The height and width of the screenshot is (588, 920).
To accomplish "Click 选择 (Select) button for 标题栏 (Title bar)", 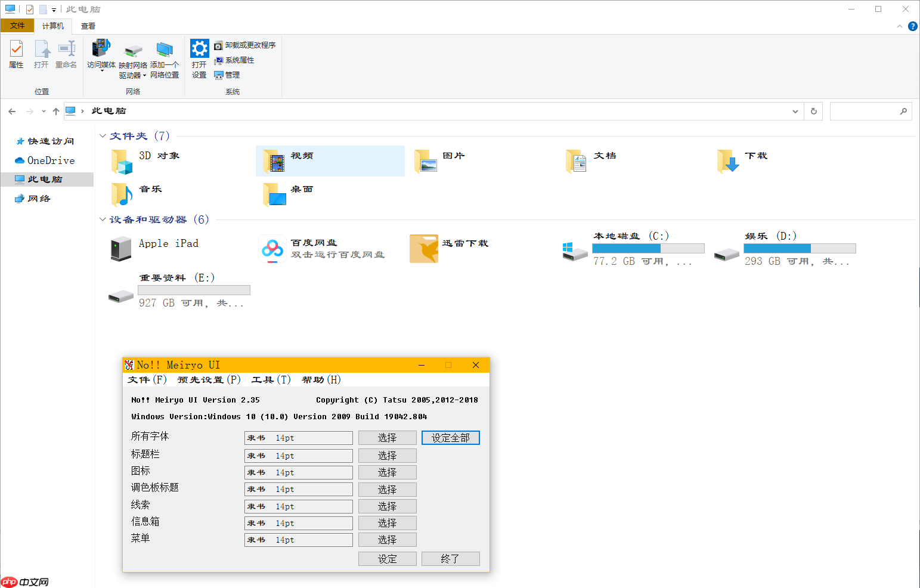I will (x=387, y=456).
